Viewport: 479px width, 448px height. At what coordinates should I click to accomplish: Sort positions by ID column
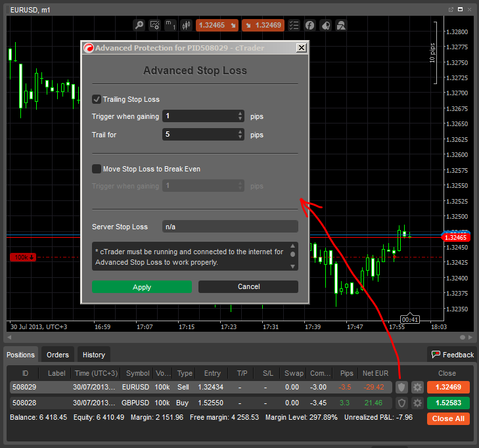[25, 373]
